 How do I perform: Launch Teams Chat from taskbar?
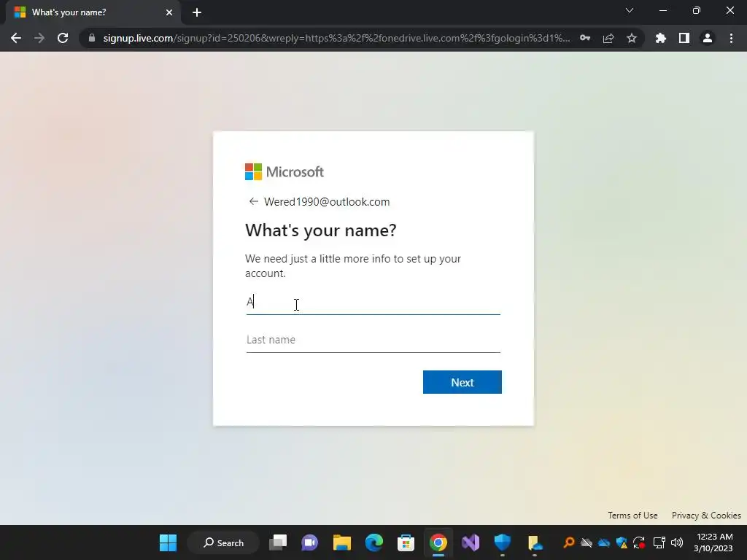click(309, 542)
